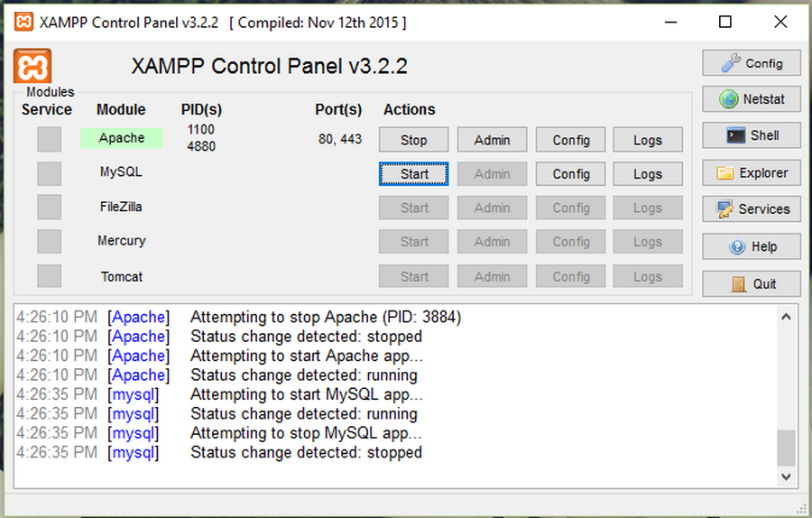Open MySQL Logs list

click(x=648, y=174)
